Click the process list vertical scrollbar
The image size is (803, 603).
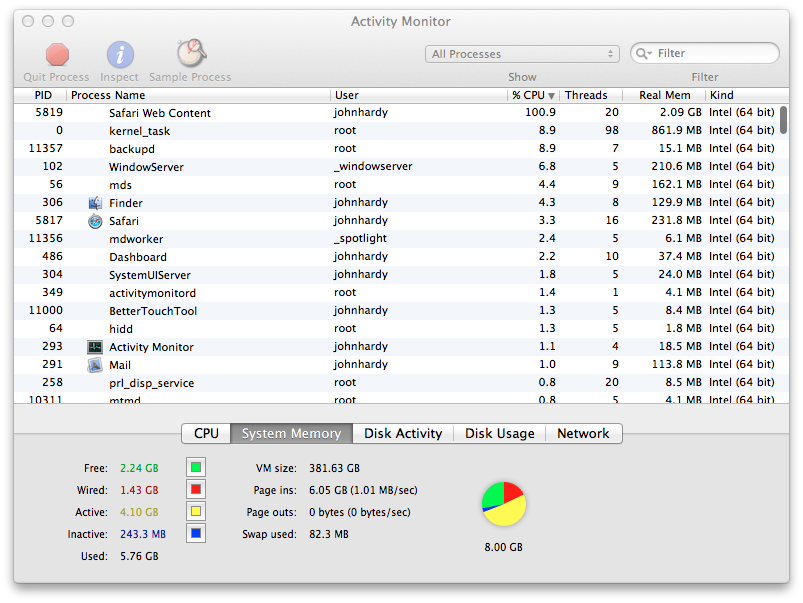784,120
